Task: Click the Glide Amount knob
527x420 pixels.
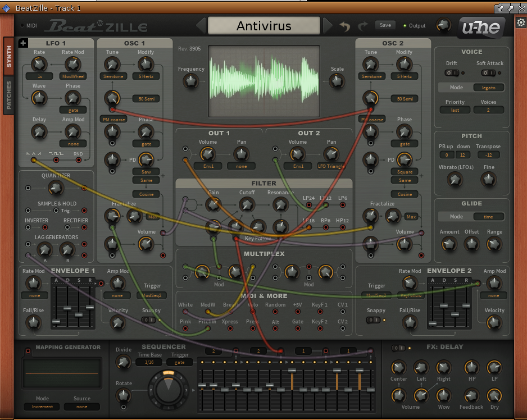Action: pyautogui.click(x=449, y=244)
